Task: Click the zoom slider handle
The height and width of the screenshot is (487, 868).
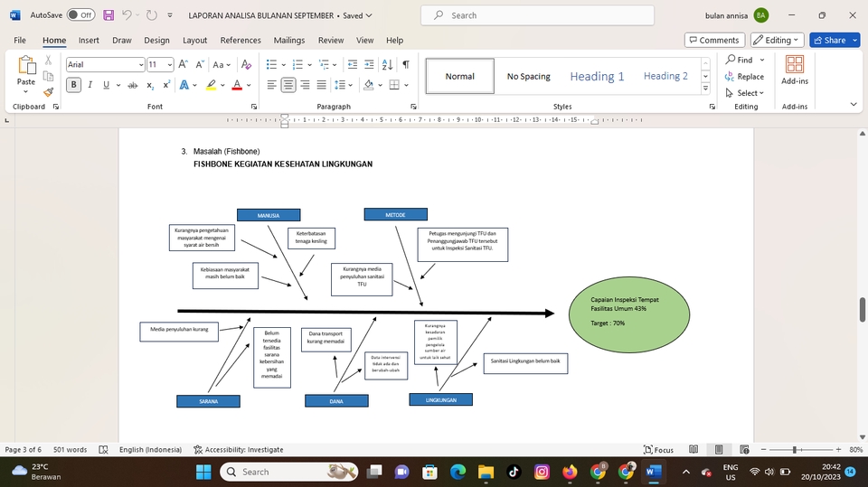Action: [795, 449]
